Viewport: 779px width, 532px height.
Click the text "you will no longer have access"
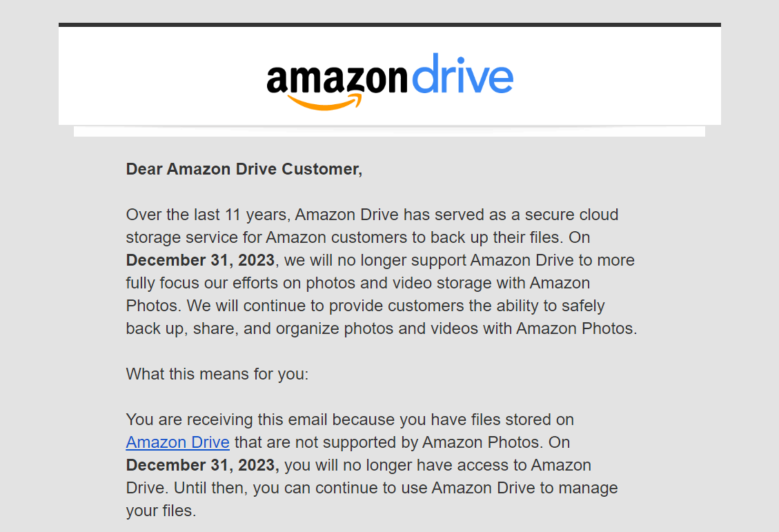[397, 465]
